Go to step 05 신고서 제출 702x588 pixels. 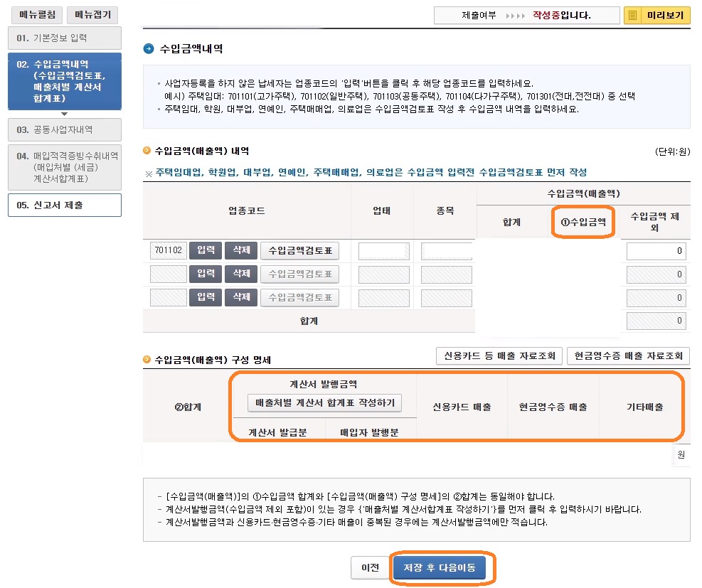click(x=64, y=204)
